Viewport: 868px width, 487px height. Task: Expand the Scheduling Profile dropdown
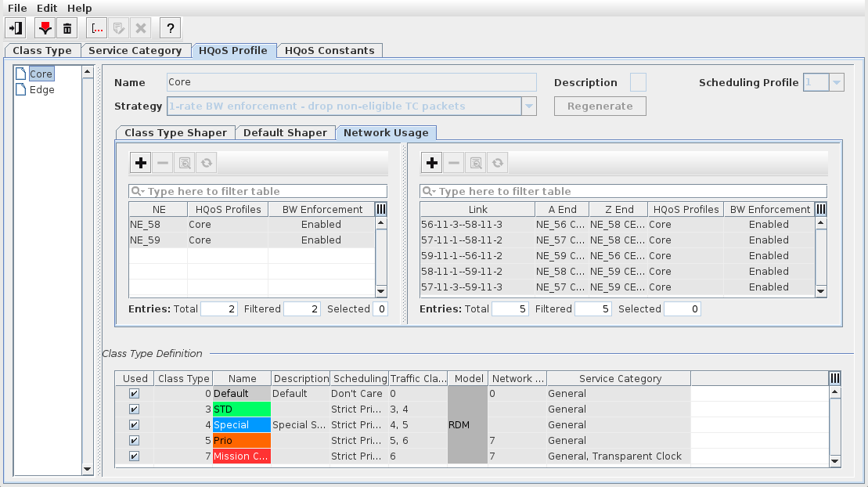(837, 82)
